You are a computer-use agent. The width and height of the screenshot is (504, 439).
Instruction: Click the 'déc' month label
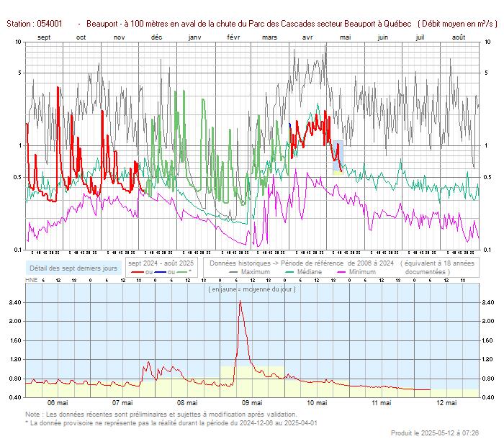[x=156, y=37]
